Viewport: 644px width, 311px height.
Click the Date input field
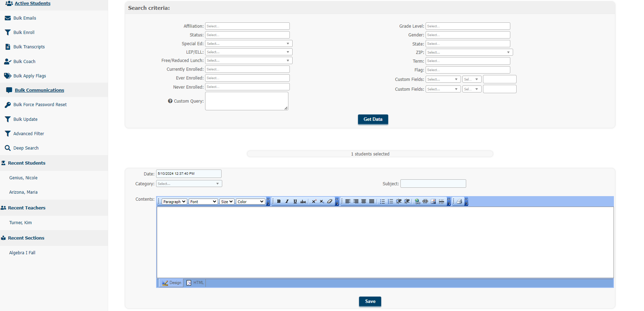pos(189,174)
